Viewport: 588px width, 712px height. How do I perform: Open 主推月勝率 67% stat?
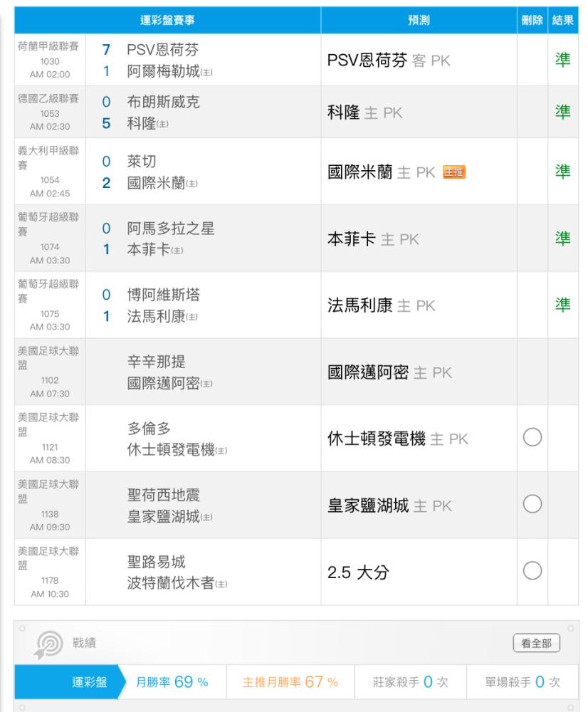click(283, 682)
